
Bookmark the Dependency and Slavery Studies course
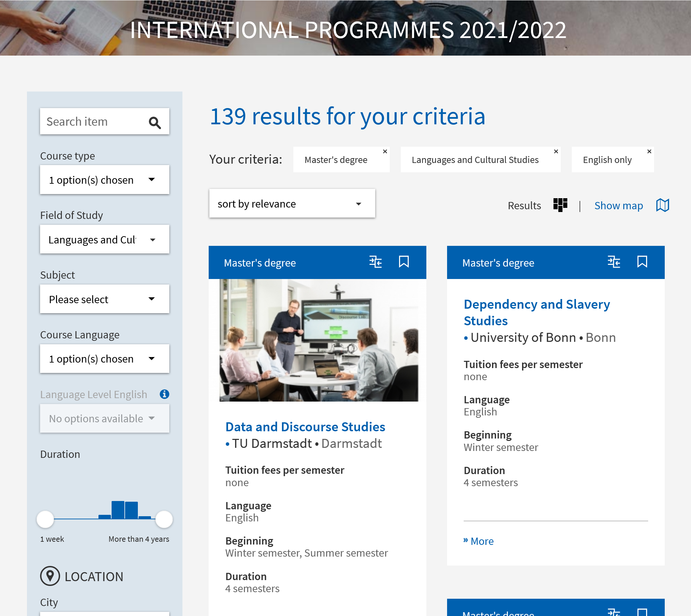642,262
